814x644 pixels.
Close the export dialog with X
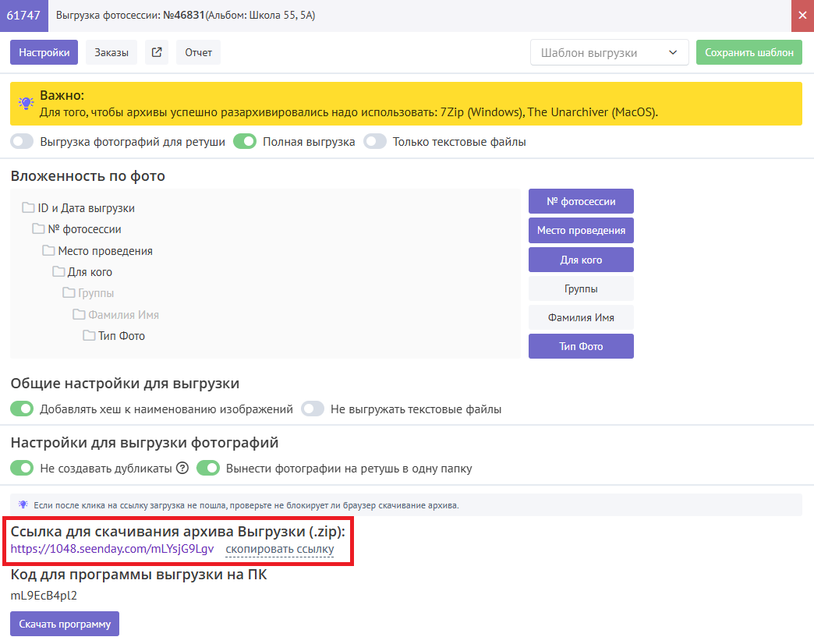click(802, 16)
